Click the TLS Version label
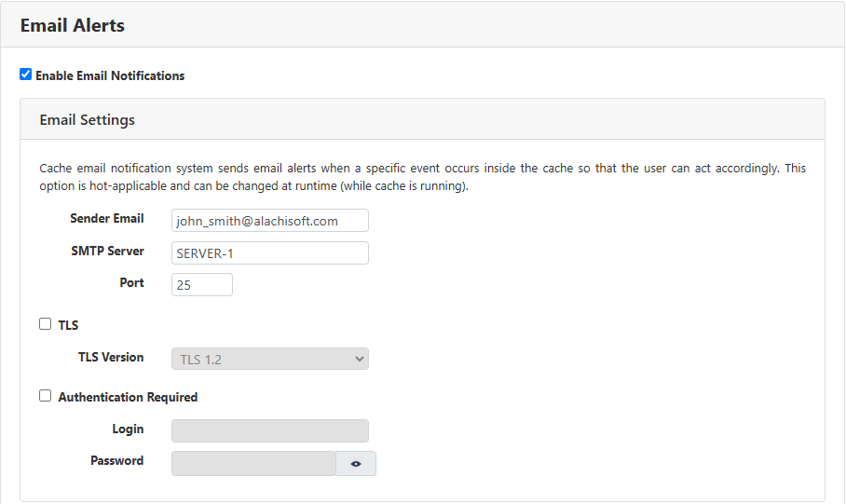846x504 pixels. click(x=111, y=357)
